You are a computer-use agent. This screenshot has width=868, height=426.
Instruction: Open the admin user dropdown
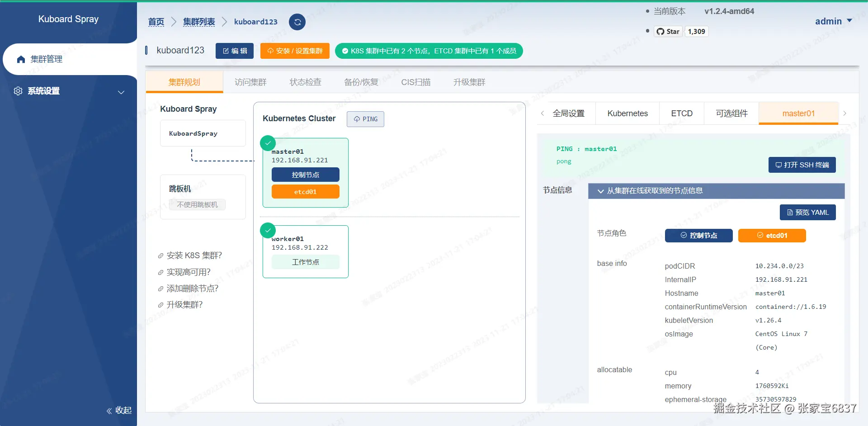[x=834, y=21]
